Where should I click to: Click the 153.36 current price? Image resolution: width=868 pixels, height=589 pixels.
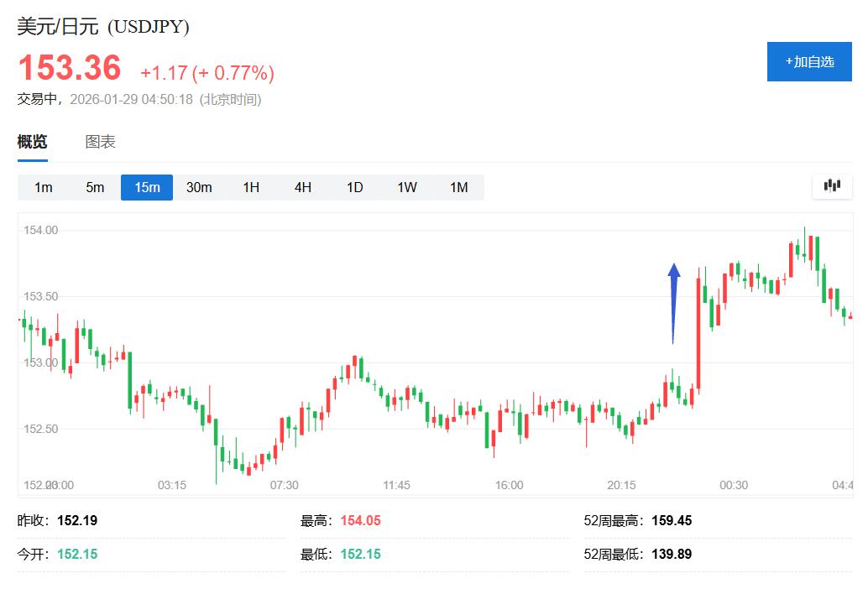point(70,68)
